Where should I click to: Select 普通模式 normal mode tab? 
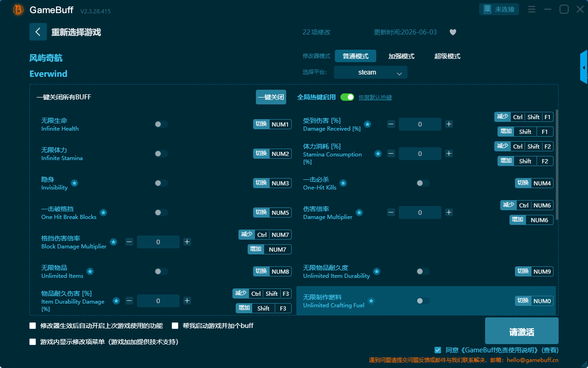[356, 56]
